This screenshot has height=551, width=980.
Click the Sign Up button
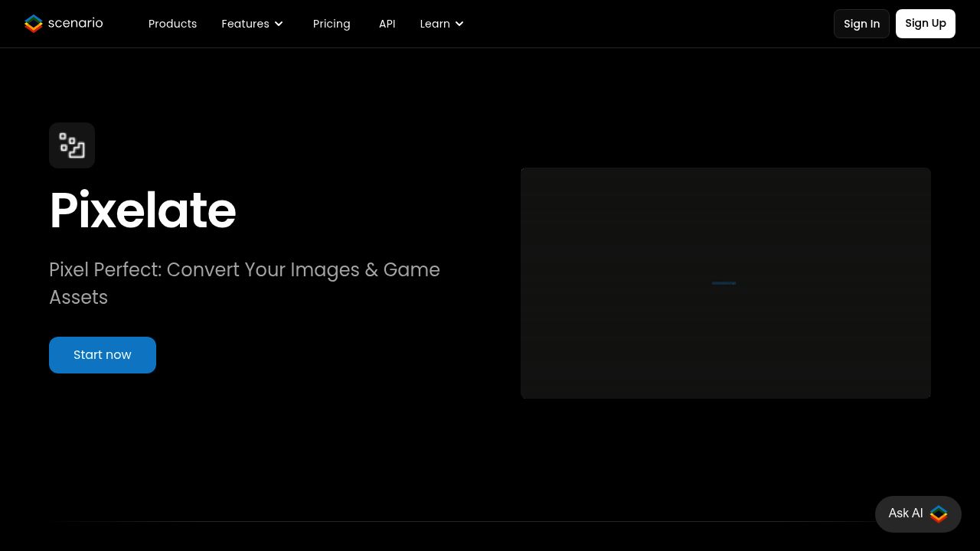click(x=926, y=24)
